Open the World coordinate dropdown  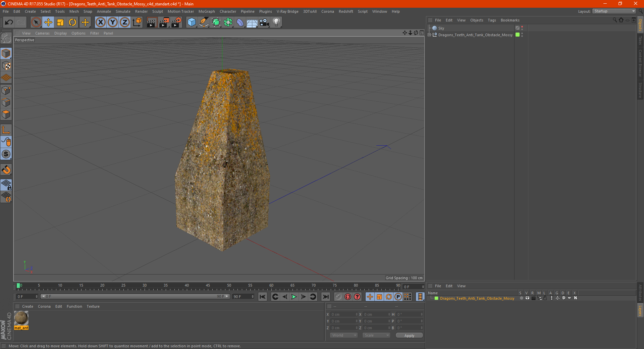(344, 335)
